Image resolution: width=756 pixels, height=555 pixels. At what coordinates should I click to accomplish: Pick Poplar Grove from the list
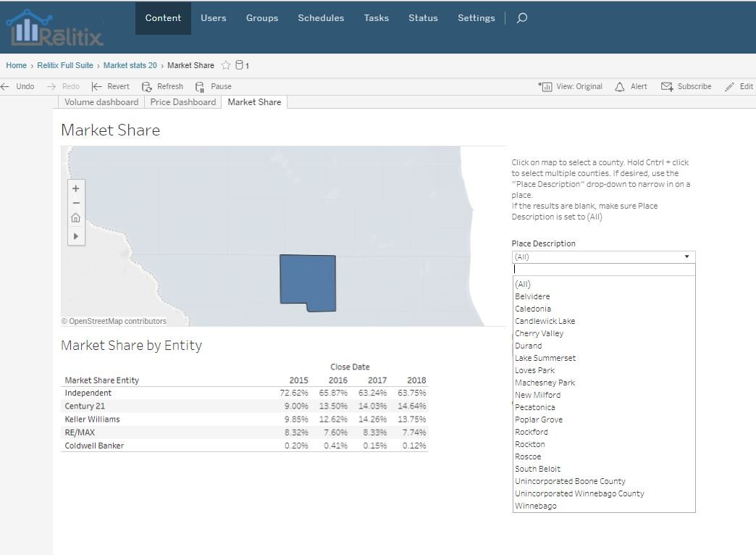coord(539,420)
